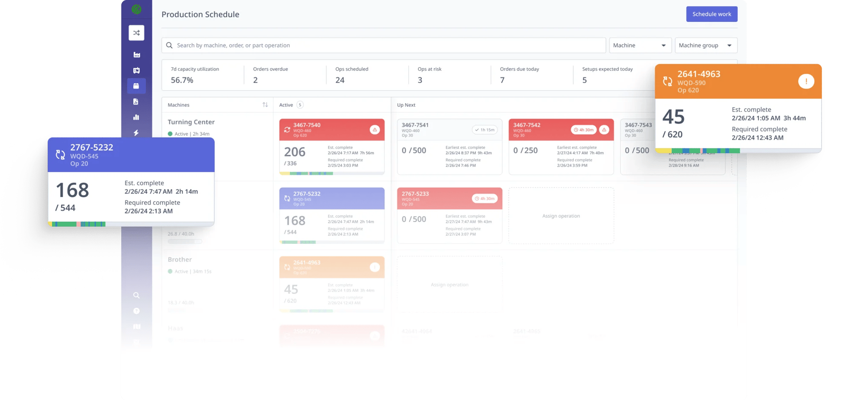This screenshot has width=868, height=400.
Task: Click the Active count badge showing 5
Action: point(300,105)
